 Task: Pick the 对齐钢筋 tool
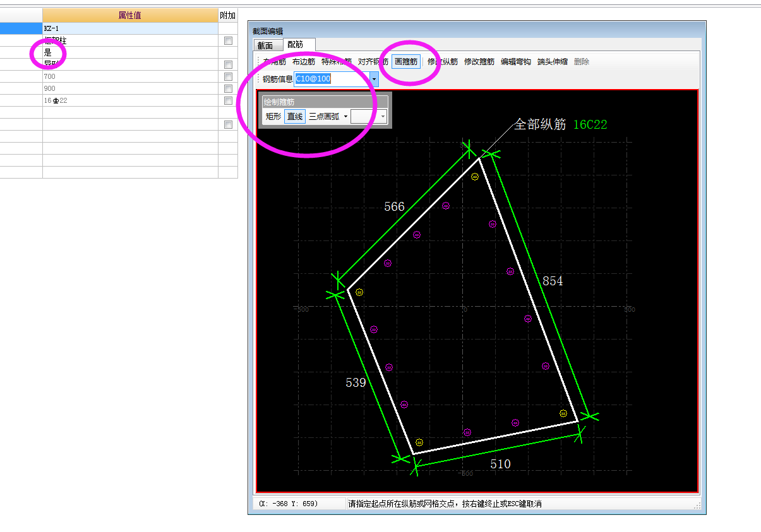pyautogui.click(x=373, y=62)
